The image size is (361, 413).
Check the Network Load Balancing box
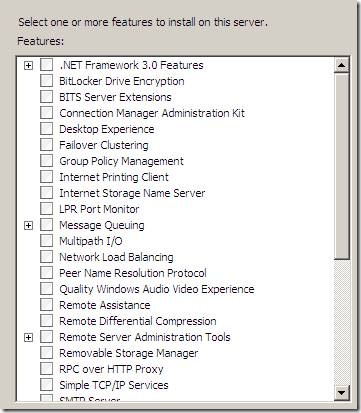point(46,257)
